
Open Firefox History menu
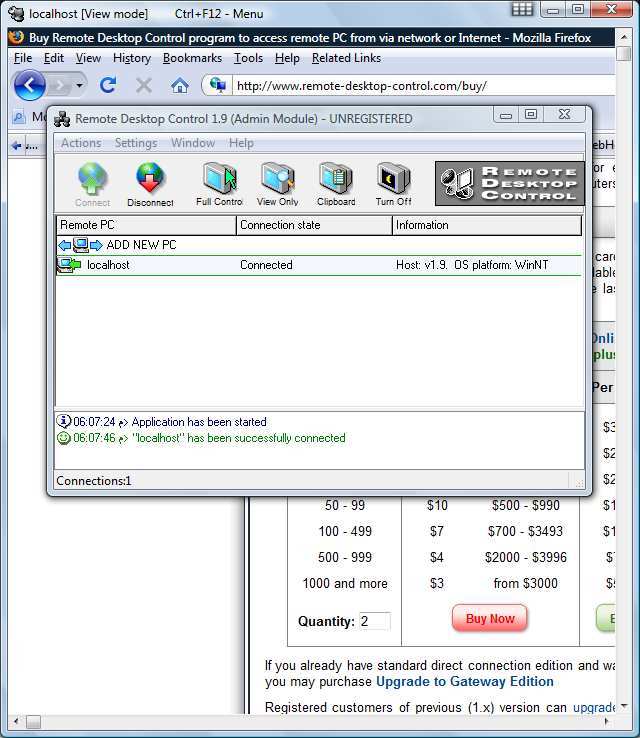(x=132, y=58)
